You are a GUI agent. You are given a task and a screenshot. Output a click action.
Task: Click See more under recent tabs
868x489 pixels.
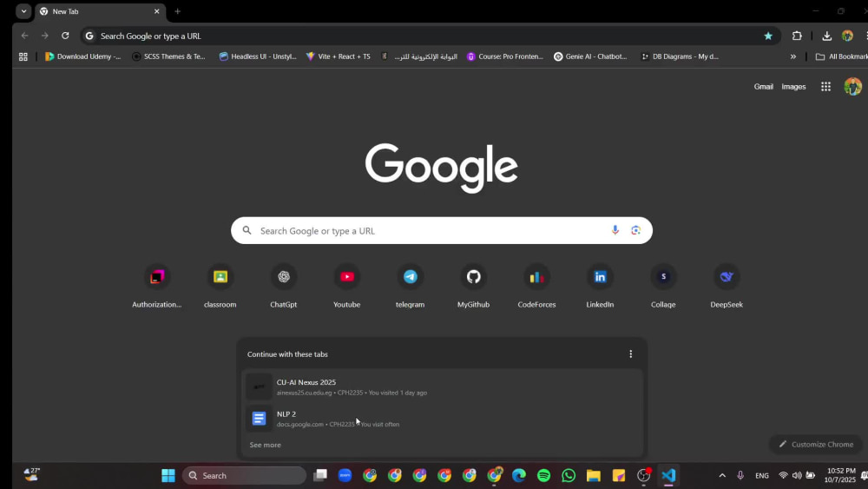click(x=265, y=445)
